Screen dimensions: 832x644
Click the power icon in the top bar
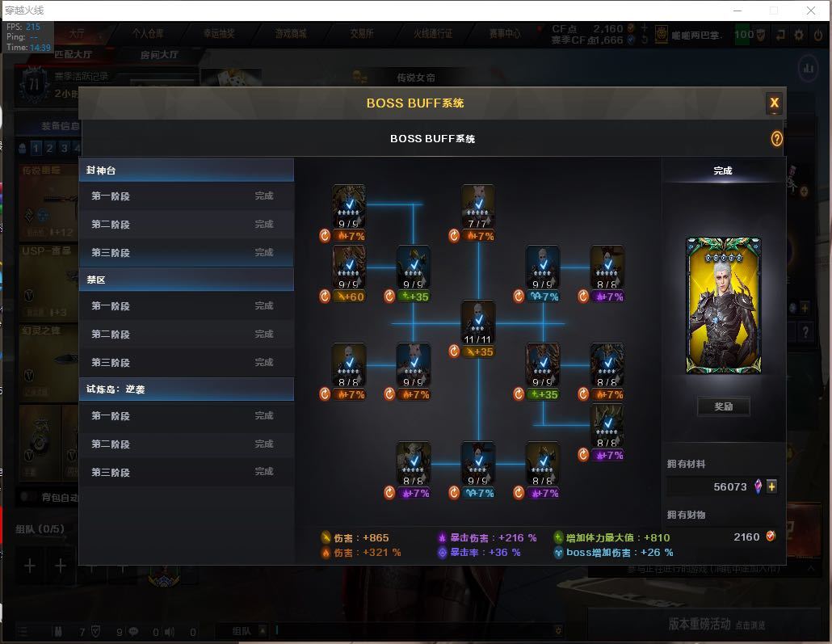pyautogui.click(x=817, y=35)
